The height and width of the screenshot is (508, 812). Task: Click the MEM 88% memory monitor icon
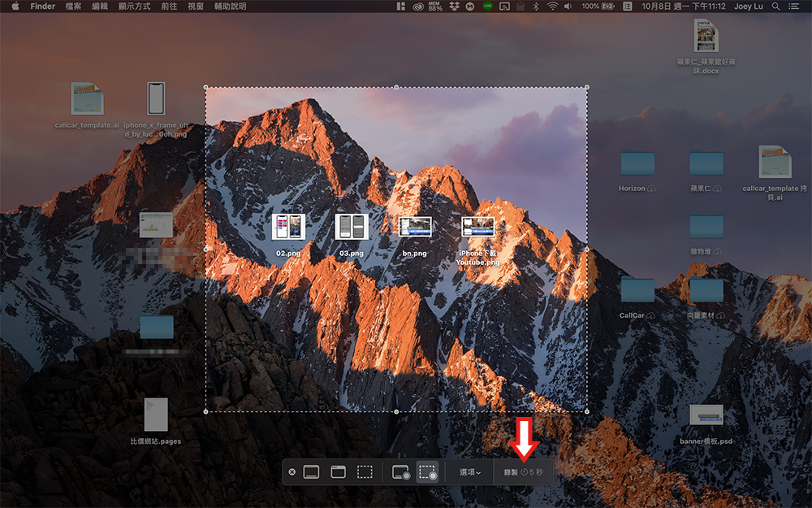tap(435, 7)
